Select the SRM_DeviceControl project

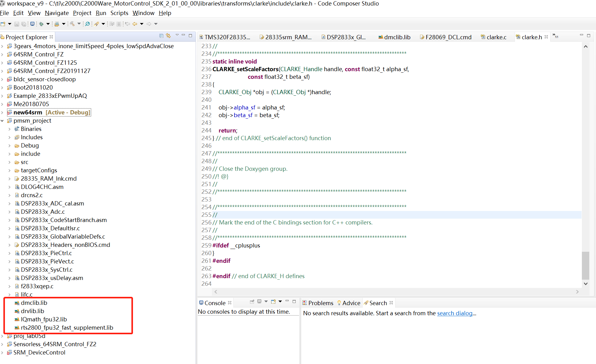tap(39, 353)
